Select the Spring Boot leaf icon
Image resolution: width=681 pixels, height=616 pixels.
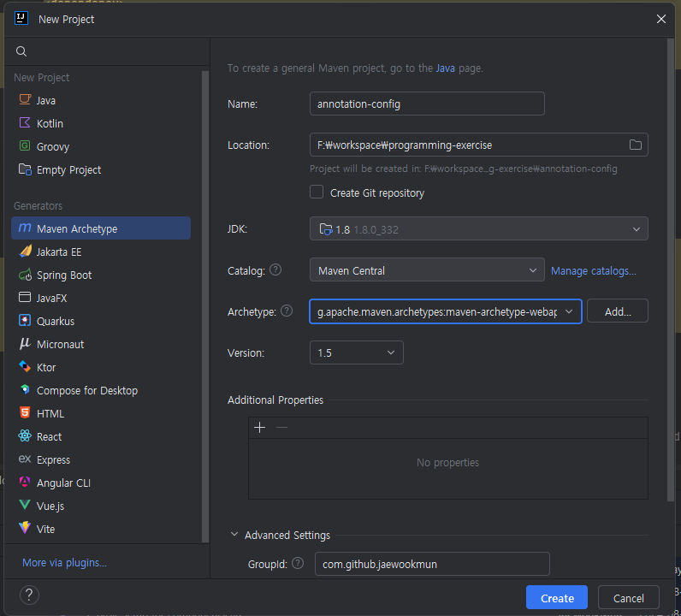(x=25, y=275)
